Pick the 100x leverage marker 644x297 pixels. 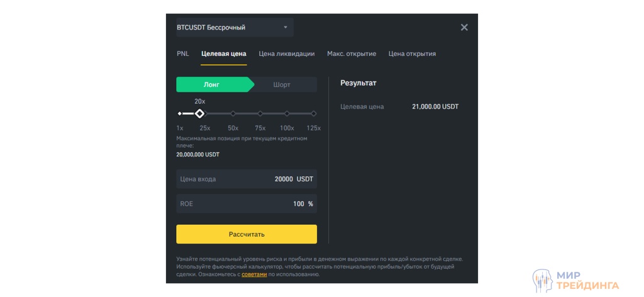[287, 114]
